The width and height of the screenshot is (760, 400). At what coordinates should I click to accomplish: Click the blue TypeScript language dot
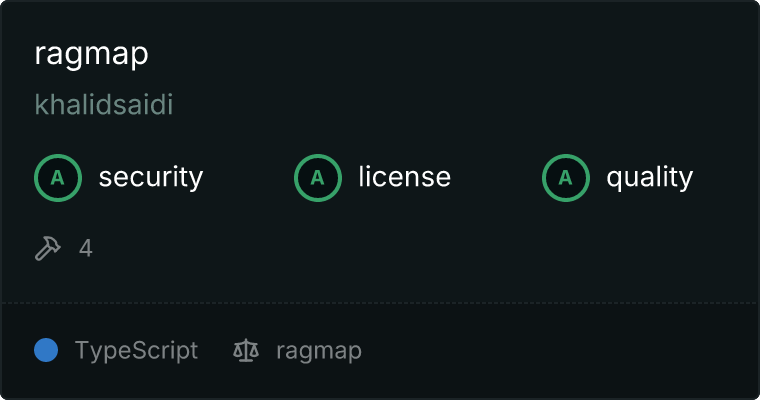[x=46, y=350]
